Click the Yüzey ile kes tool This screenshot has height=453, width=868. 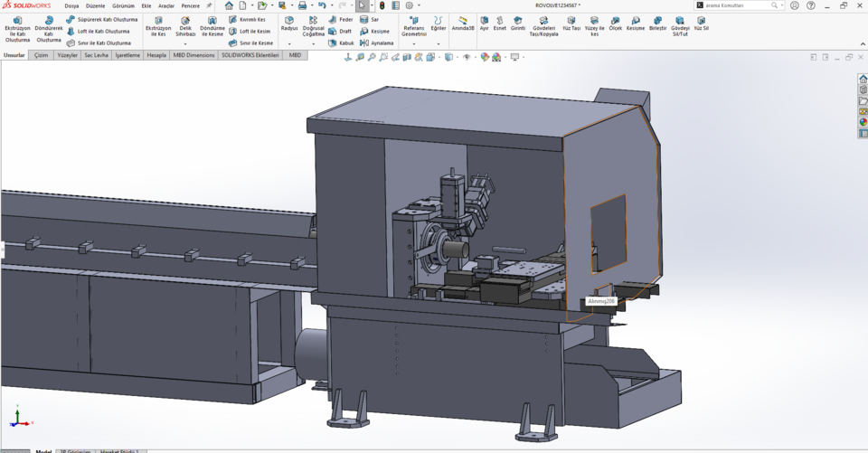pos(595,26)
